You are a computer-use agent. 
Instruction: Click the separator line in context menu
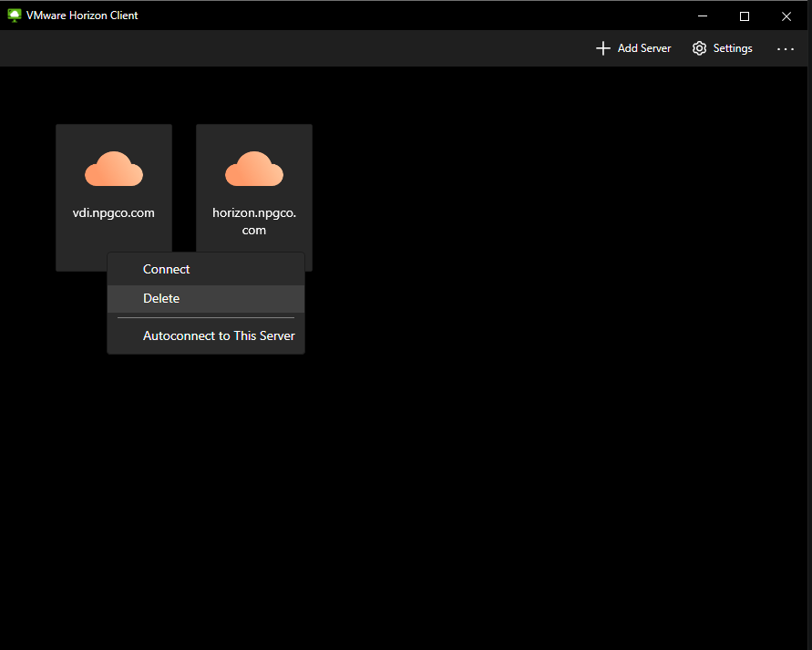coord(206,317)
